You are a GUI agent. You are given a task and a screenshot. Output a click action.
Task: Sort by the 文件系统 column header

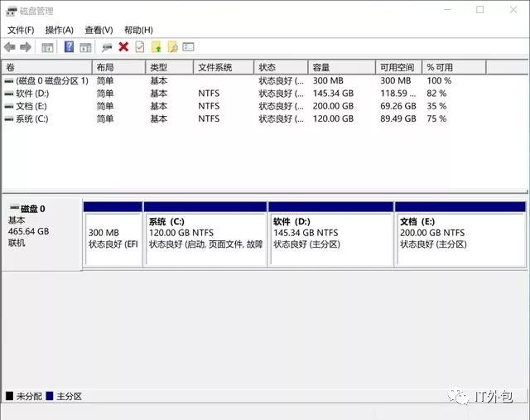224,67
